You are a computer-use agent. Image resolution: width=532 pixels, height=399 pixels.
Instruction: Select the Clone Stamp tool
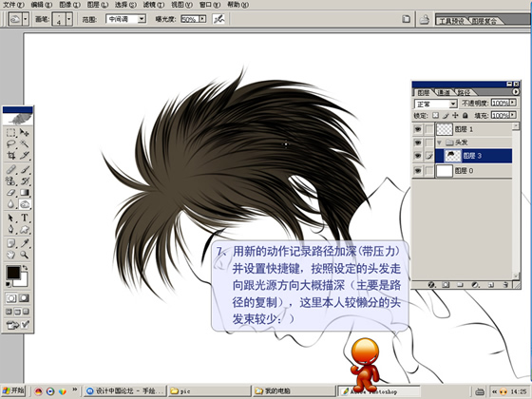(11, 180)
